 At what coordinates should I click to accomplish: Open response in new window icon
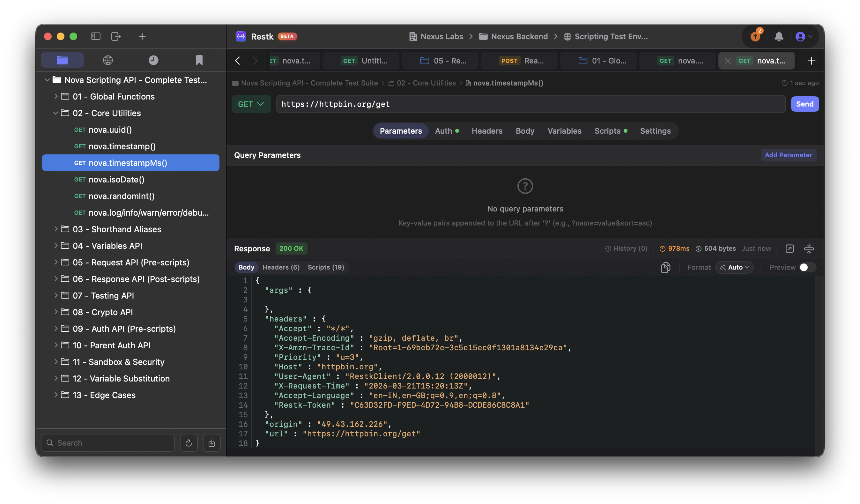tap(790, 248)
